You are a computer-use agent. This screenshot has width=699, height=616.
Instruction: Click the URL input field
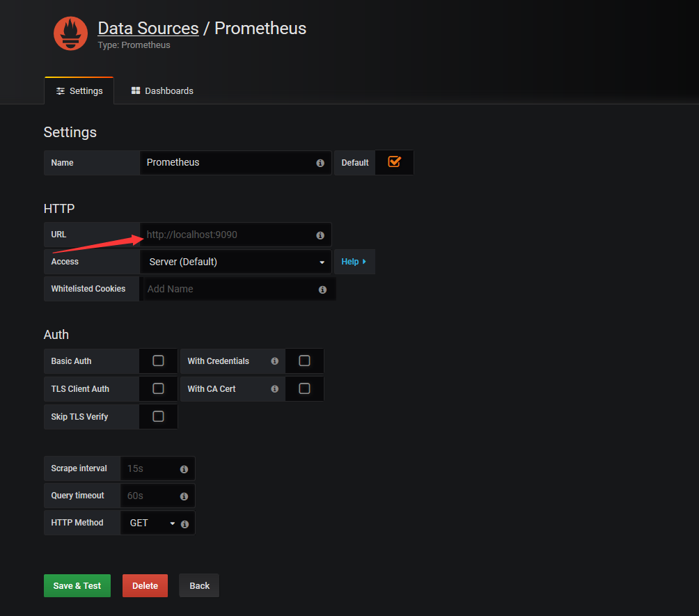coord(235,235)
